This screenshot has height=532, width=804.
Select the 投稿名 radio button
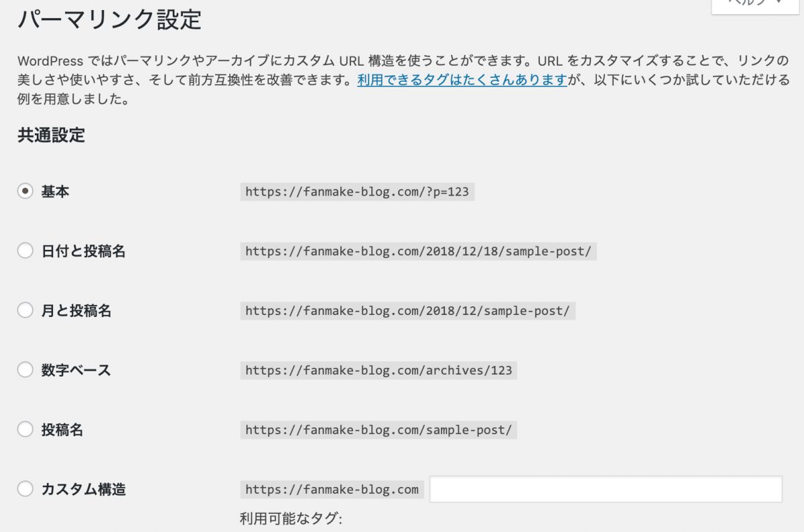click(25, 429)
